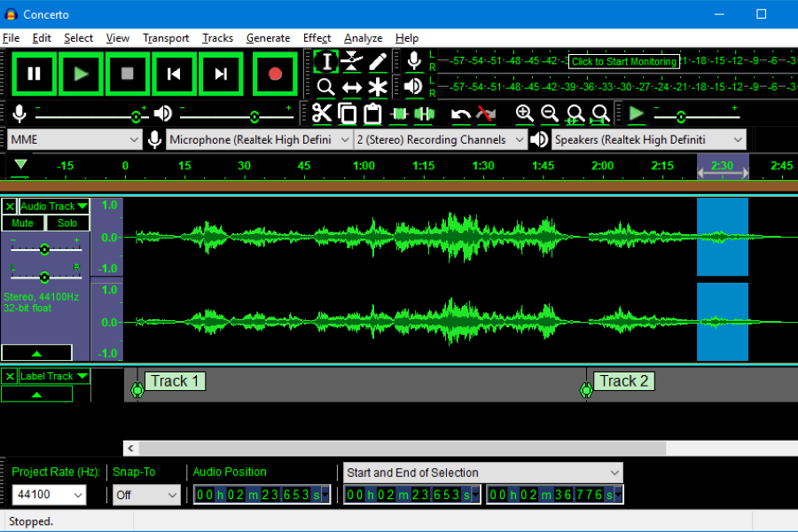Click the playback speed slider
The height and width of the screenshot is (532, 798).
[x=696, y=117]
